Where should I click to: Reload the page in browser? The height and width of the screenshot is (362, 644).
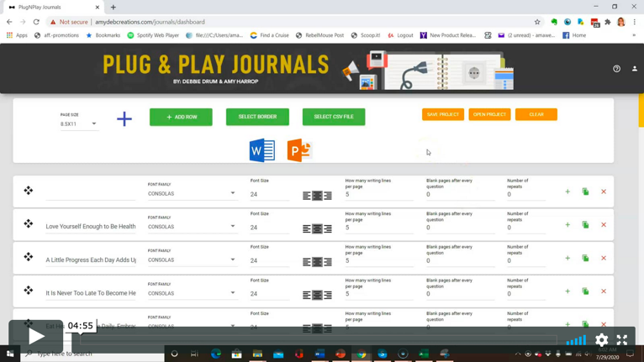36,22
